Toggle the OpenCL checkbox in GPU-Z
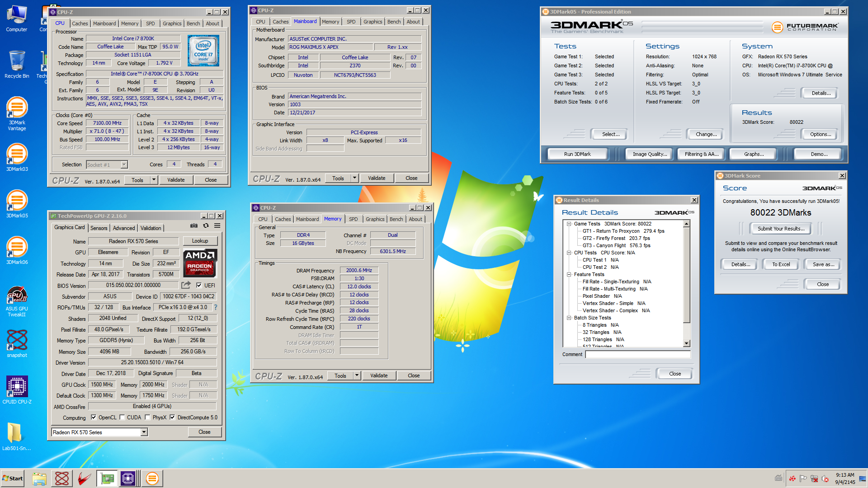Image resolution: width=868 pixels, height=488 pixels. [94, 418]
